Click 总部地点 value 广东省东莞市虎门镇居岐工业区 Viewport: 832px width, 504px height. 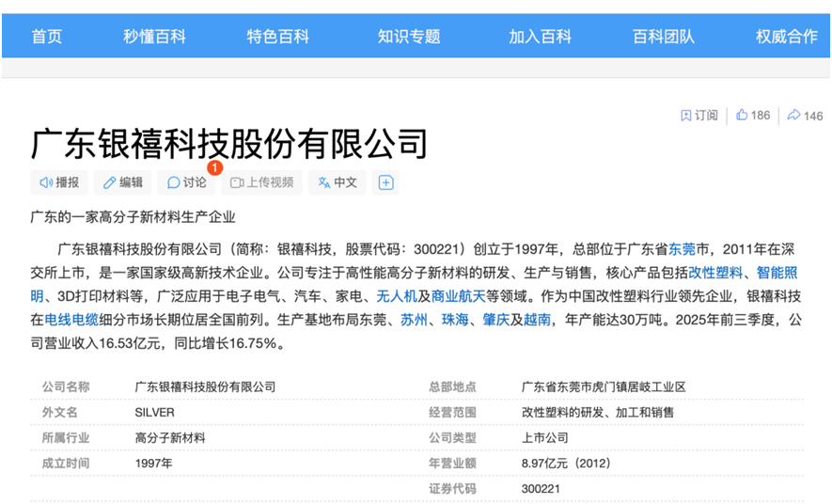tap(604, 386)
